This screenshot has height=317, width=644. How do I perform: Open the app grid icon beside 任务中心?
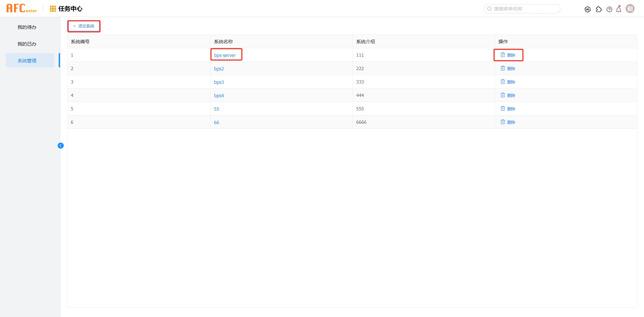pyautogui.click(x=53, y=9)
